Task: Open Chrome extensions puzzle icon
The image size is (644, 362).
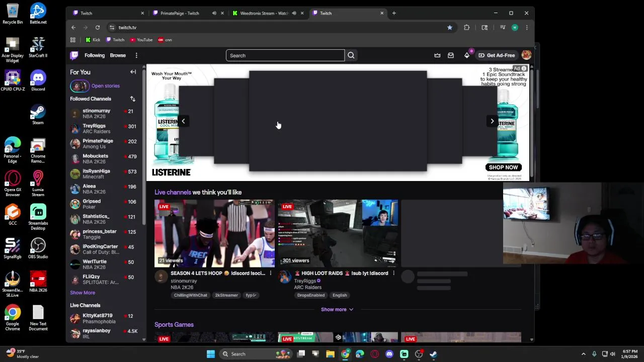Action: point(466,28)
